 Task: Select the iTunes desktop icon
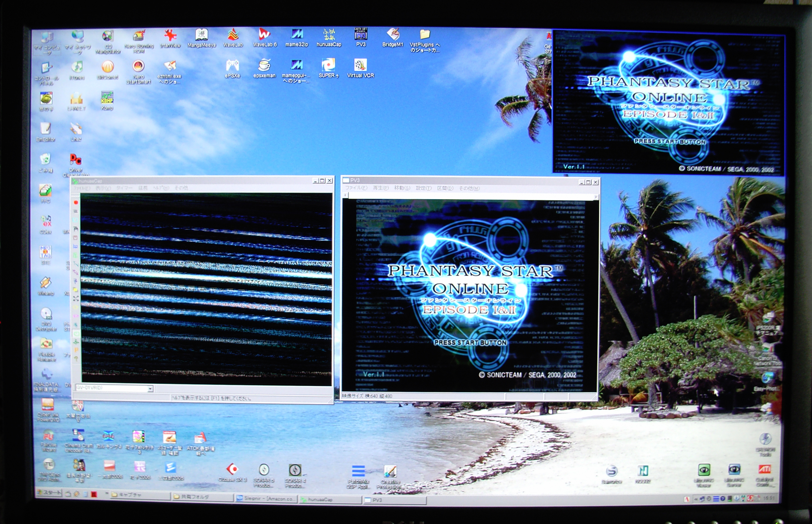(x=77, y=70)
